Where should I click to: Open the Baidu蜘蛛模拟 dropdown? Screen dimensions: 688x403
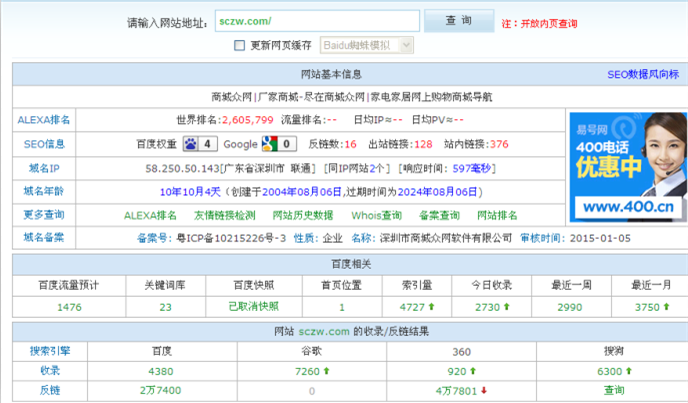366,45
